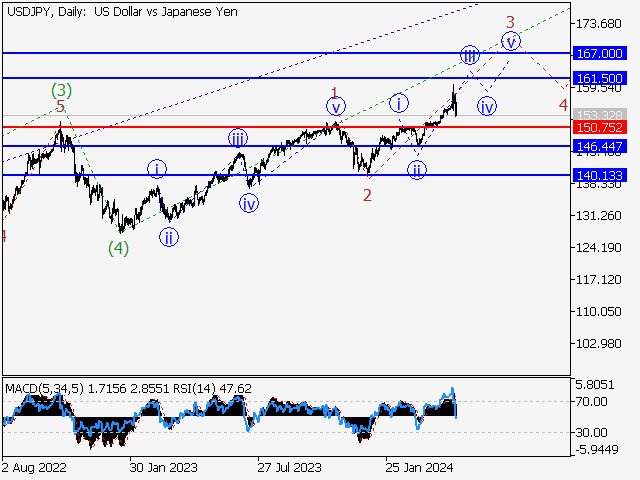Select the blue 161.500 price level tag

pos(599,78)
